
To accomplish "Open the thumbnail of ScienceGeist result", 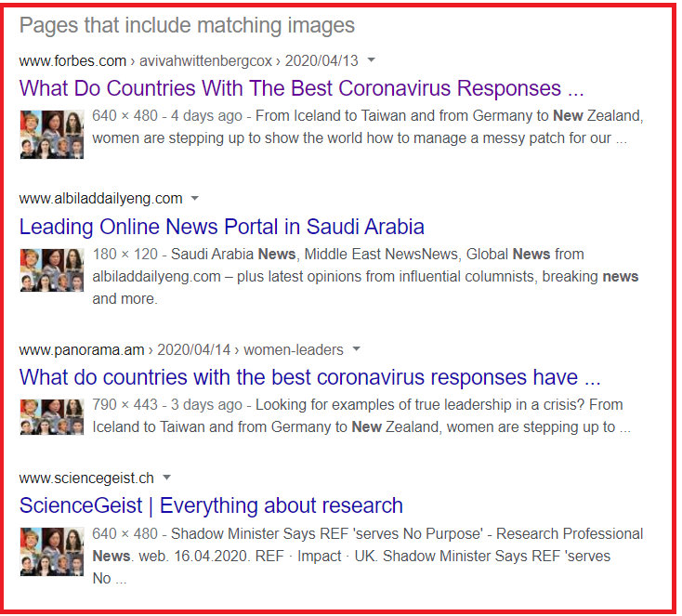I will point(52,552).
